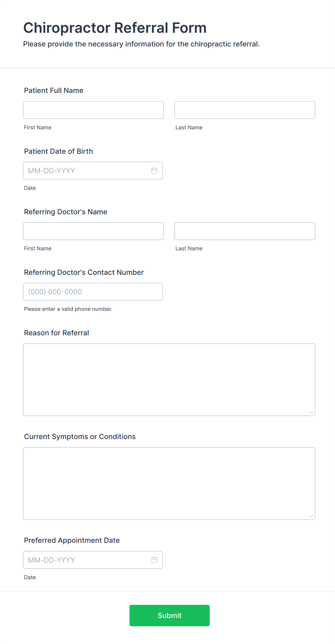Submit the referral form

point(170,616)
